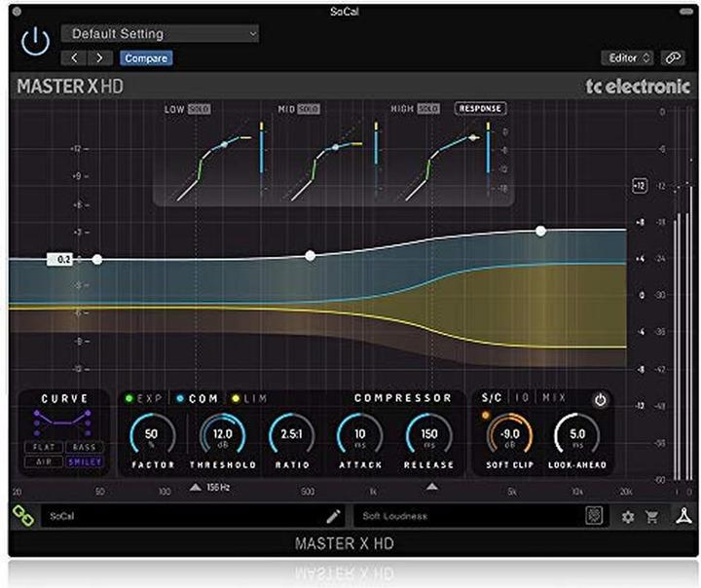The image size is (701, 588).
Task: Toggle the RESPONSE display button
Action: click(x=480, y=109)
